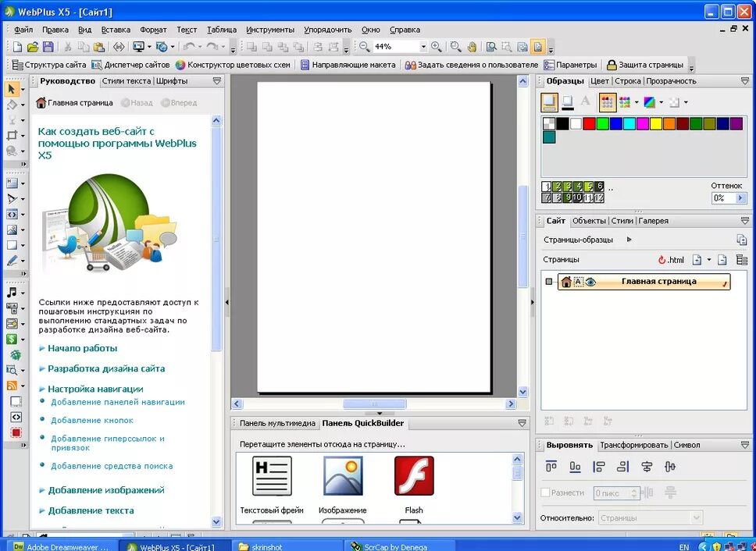Open the Вставка menu
The image size is (756, 551).
(x=116, y=30)
